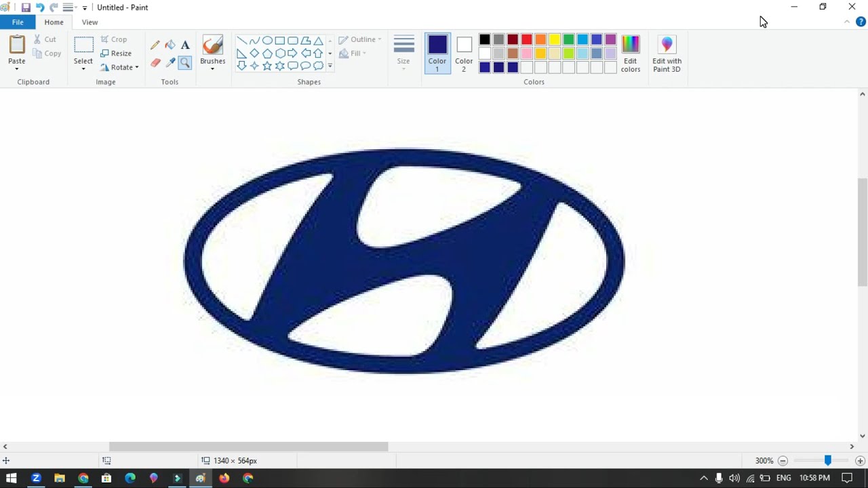
Task: Select the Fill with color bucket tool
Action: (170, 45)
